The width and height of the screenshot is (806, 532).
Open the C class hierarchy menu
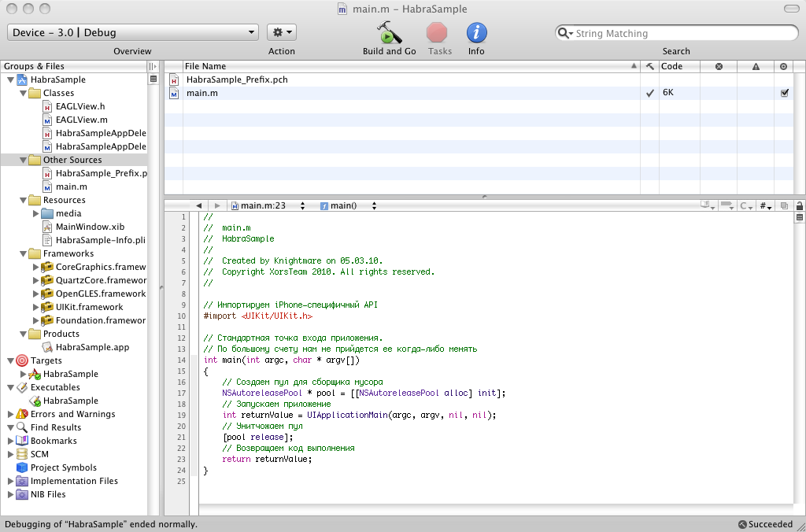pos(746,205)
